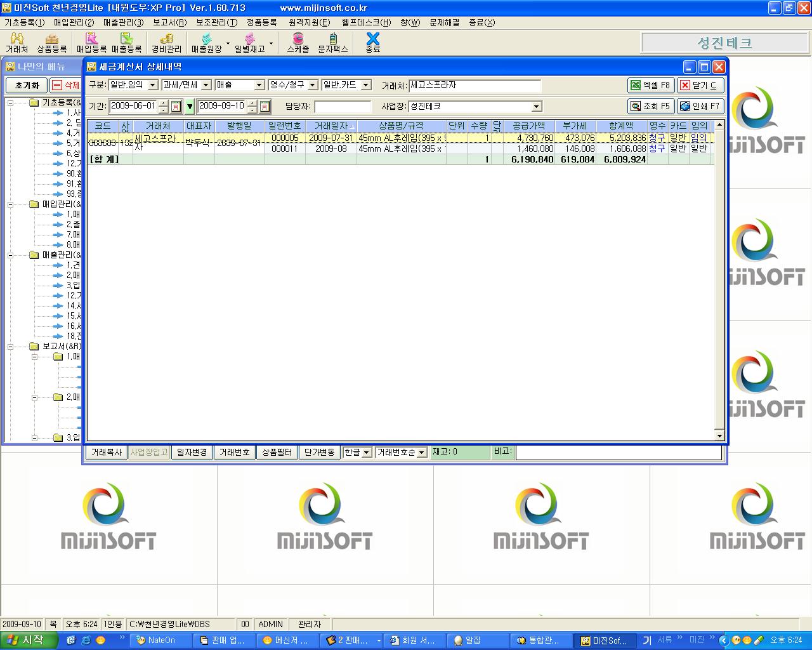Open the 사업장 성진테크 dropdown

click(x=537, y=107)
